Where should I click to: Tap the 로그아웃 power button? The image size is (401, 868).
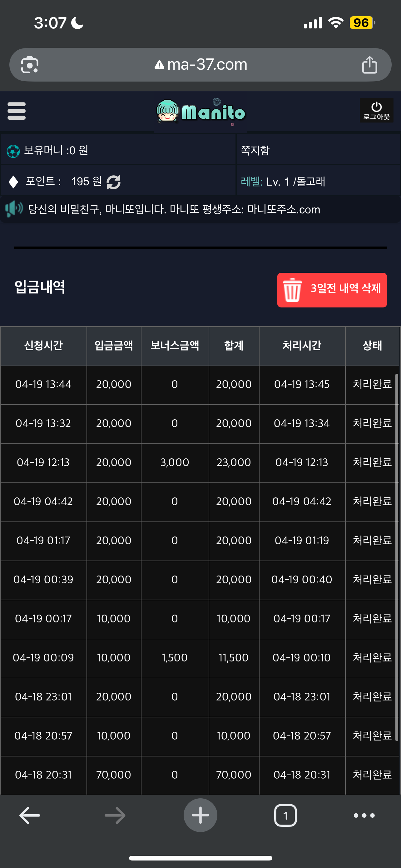(376, 111)
